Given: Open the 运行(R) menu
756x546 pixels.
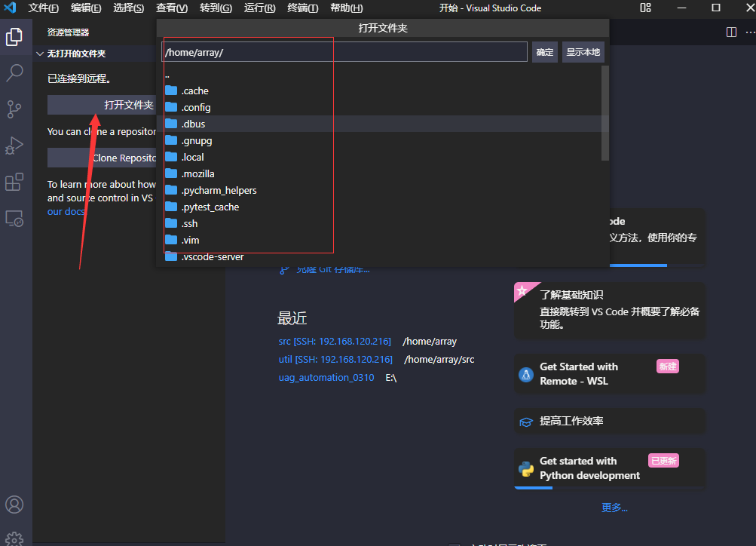Looking at the screenshot, I should click(259, 8).
